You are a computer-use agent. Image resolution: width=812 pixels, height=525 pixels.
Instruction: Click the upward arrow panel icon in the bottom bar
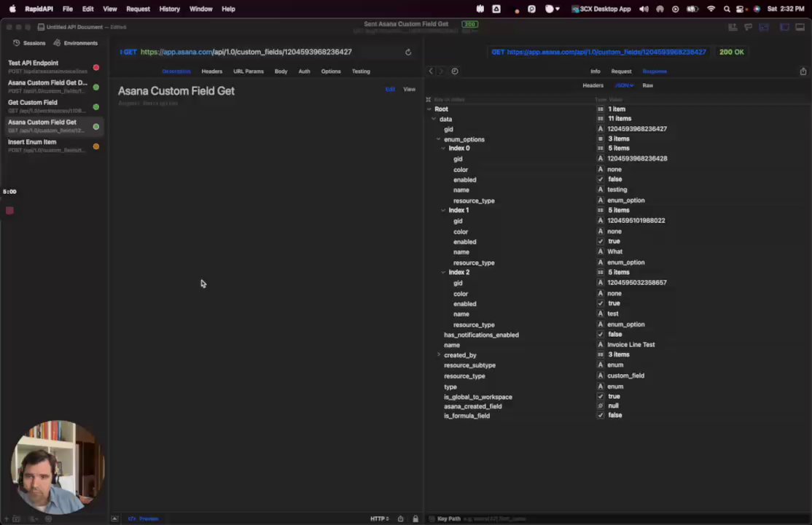click(x=114, y=518)
